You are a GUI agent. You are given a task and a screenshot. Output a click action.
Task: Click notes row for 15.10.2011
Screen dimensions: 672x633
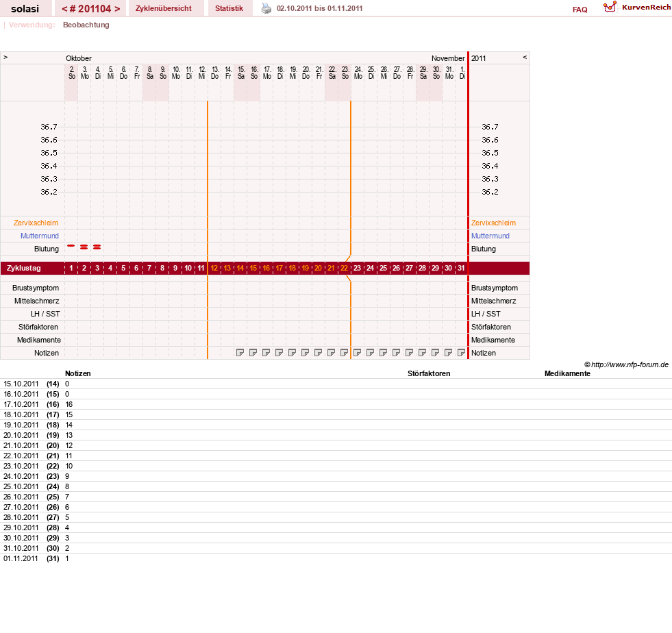pos(336,384)
